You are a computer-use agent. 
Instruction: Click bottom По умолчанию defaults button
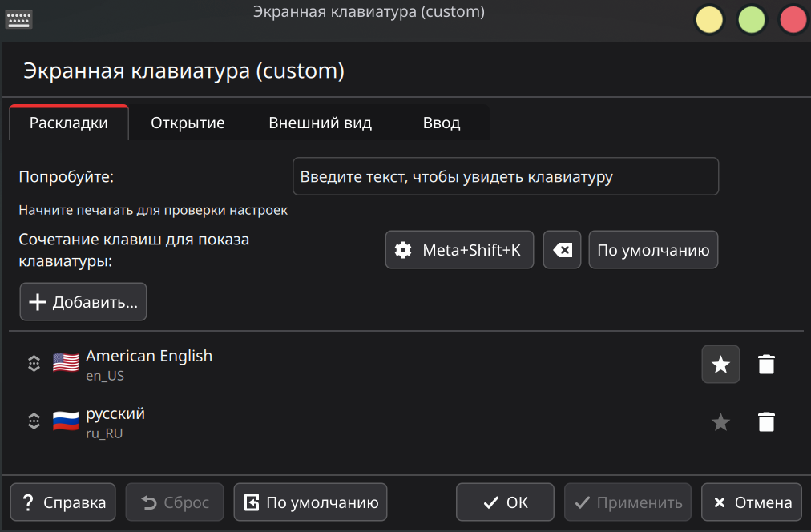[x=310, y=502]
